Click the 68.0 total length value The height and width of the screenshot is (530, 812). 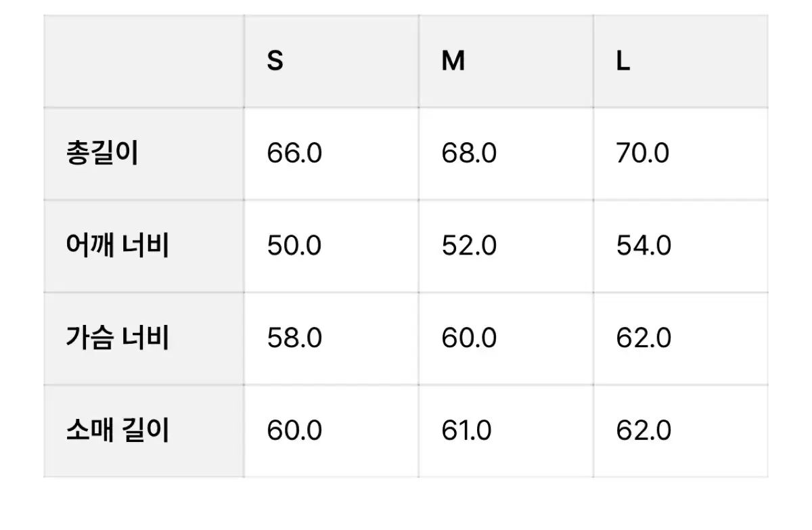coord(469,154)
